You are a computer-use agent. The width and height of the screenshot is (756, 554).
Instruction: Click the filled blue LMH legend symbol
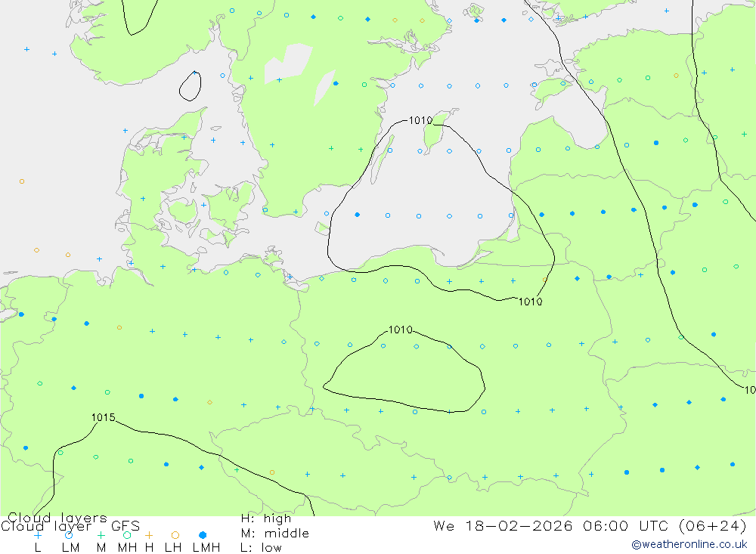(203, 535)
